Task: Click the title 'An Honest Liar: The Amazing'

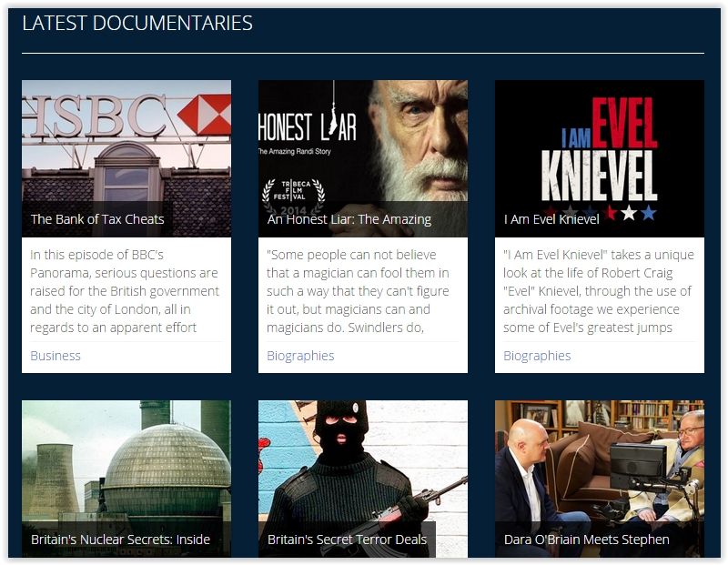Action: click(349, 219)
